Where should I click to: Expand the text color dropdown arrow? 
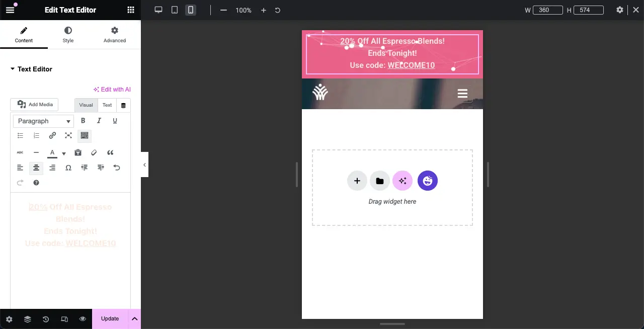point(64,153)
